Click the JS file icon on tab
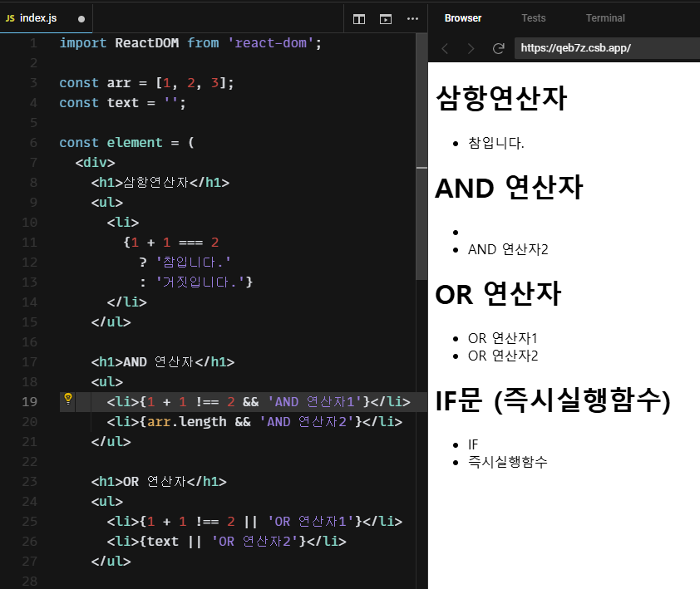Screen dimensions: 700x589 click(10, 18)
